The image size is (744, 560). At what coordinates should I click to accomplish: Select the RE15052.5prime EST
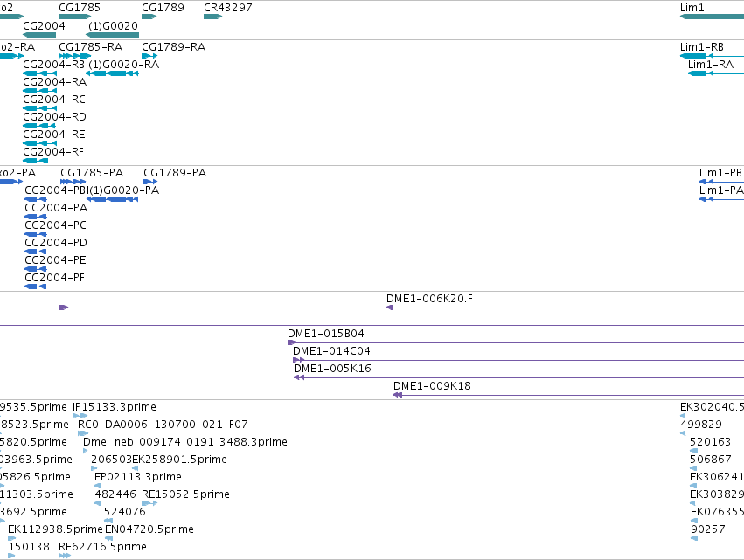[149, 503]
